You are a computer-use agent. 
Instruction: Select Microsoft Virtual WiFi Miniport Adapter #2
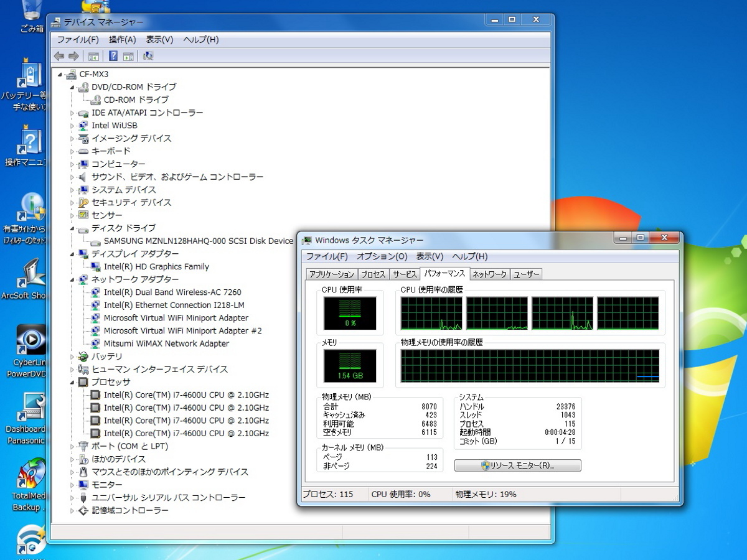(x=182, y=331)
